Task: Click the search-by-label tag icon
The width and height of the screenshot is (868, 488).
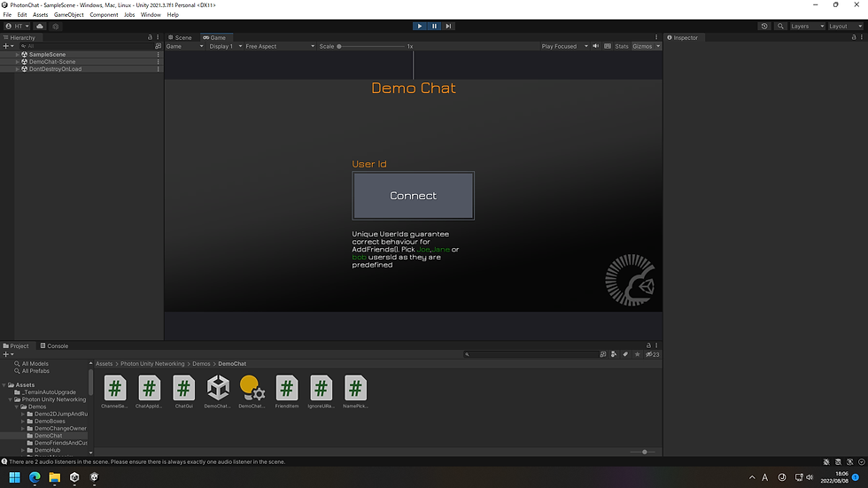Action: pyautogui.click(x=625, y=354)
